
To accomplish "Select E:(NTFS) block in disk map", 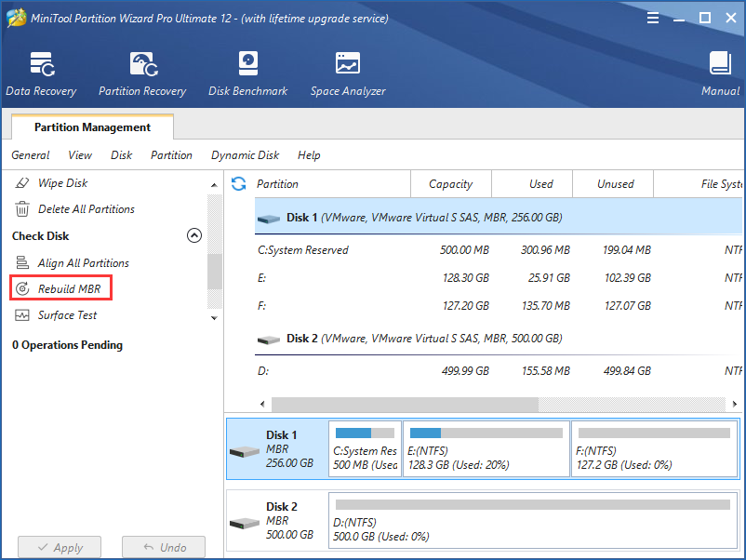I will (486, 448).
